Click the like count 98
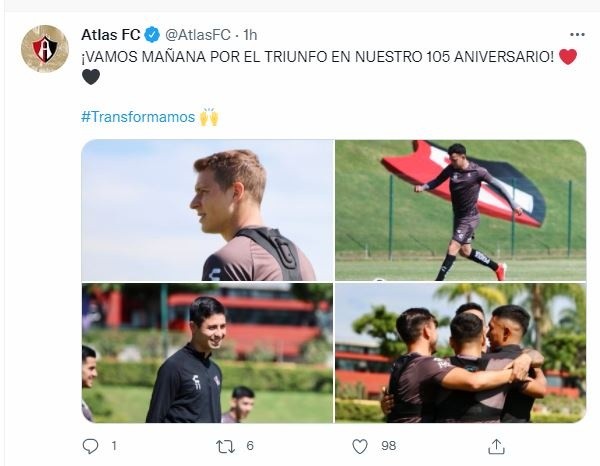The width and height of the screenshot is (600, 466). 388,446
